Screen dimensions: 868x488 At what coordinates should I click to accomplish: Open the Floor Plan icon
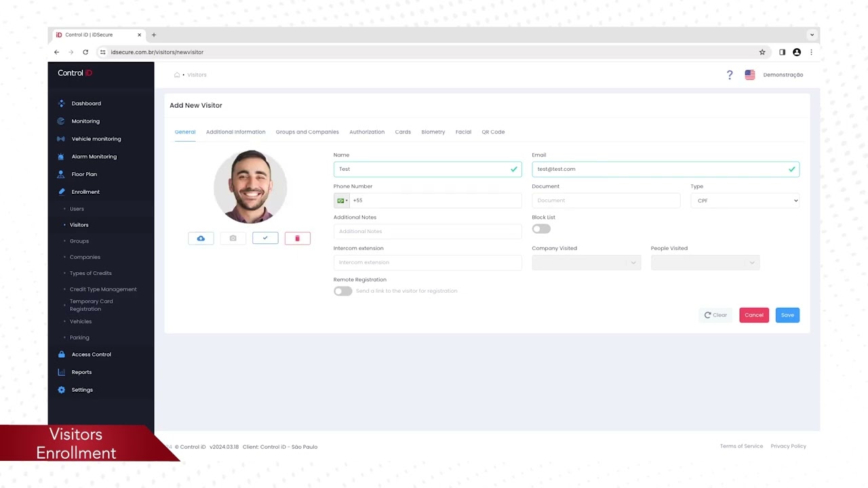coord(62,174)
